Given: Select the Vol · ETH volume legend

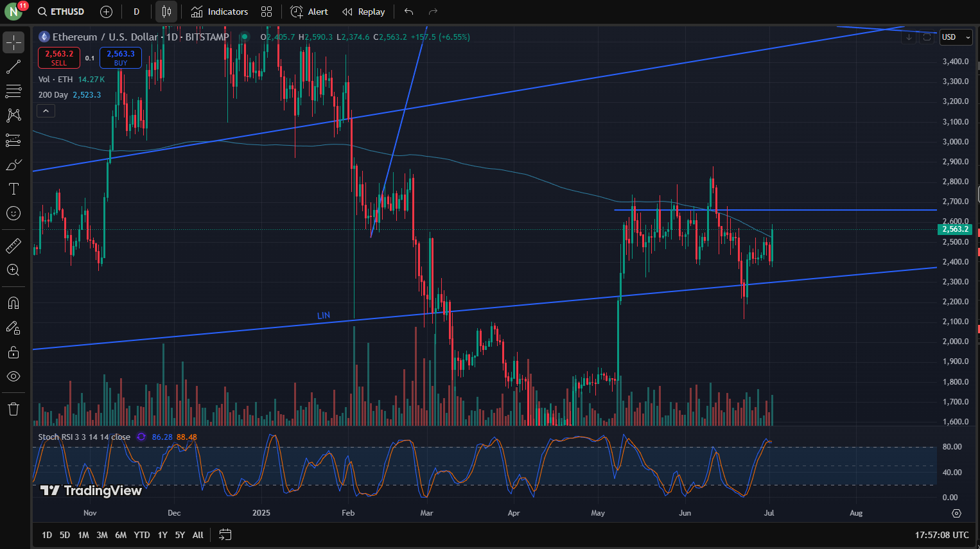Looking at the screenshot, I should 55,80.
